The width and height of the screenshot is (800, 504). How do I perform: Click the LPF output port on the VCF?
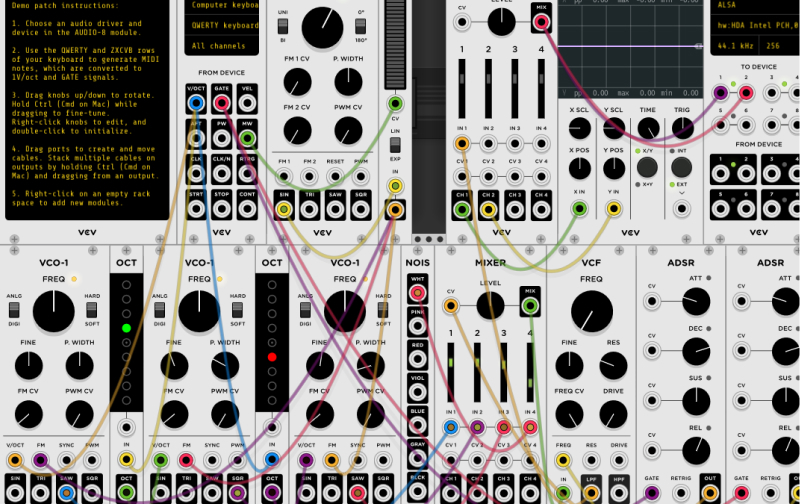(x=591, y=493)
